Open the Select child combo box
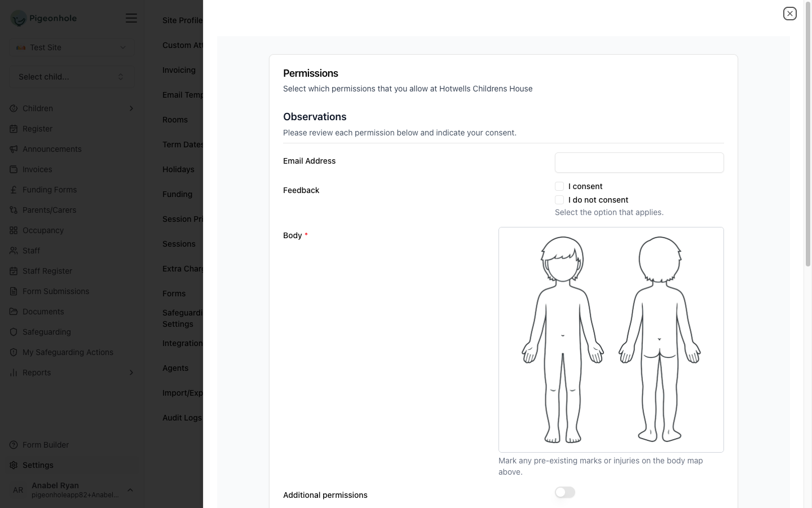 pos(72,77)
